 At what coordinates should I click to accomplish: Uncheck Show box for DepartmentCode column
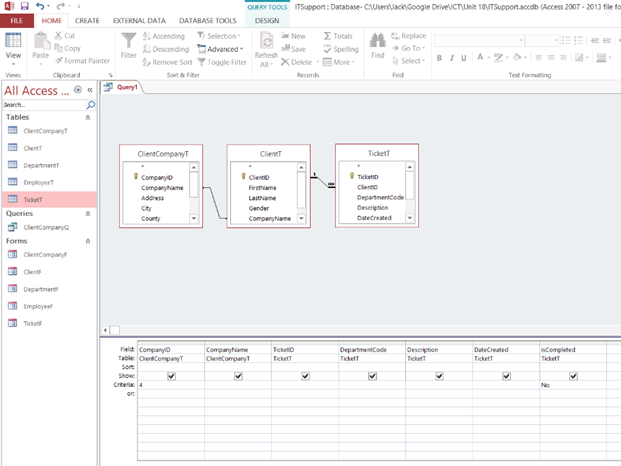click(372, 376)
